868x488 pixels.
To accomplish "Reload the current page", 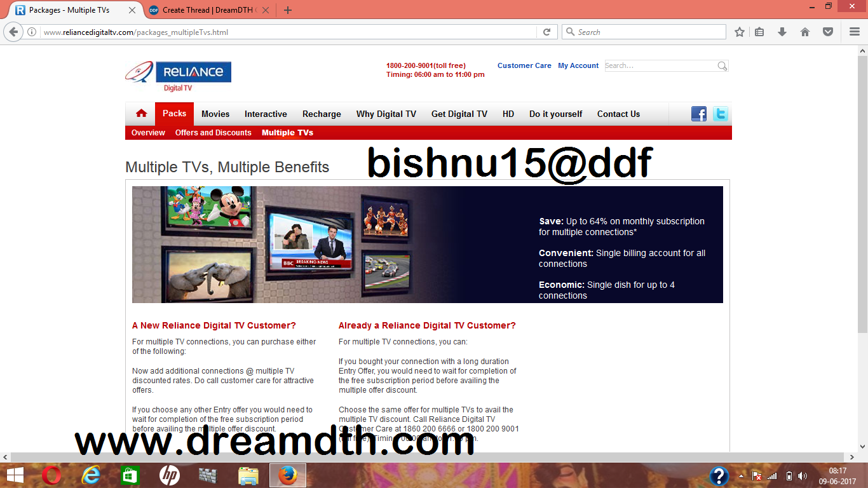I will pyautogui.click(x=546, y=32).
